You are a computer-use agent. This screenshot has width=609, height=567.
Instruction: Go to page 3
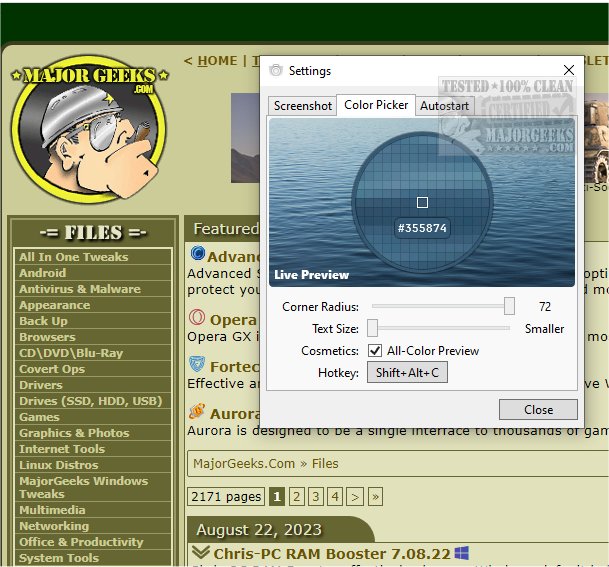316,496
